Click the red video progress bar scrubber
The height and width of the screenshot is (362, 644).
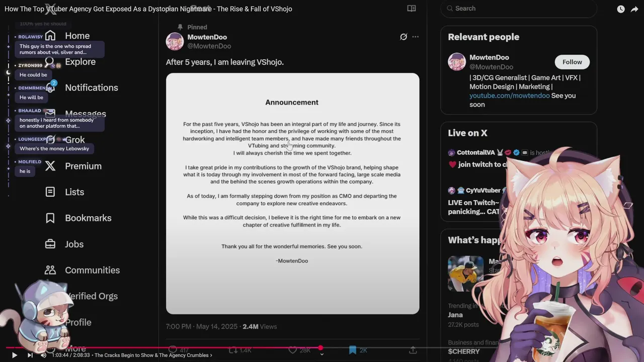click(320, 347)
